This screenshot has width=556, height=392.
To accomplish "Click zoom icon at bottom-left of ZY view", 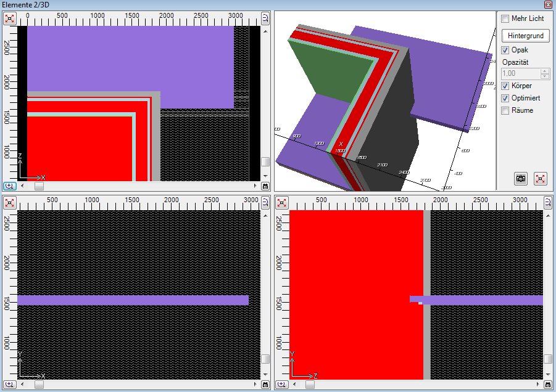I will point(282,384).
